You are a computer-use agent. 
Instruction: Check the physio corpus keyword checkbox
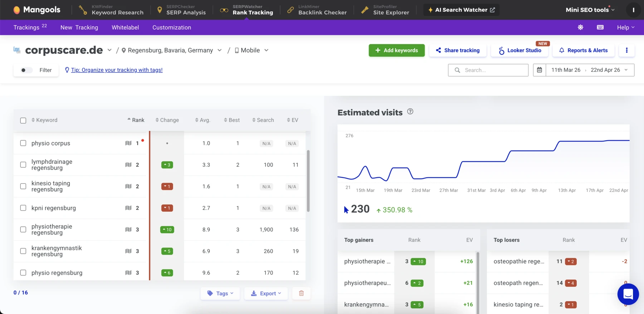23,143
